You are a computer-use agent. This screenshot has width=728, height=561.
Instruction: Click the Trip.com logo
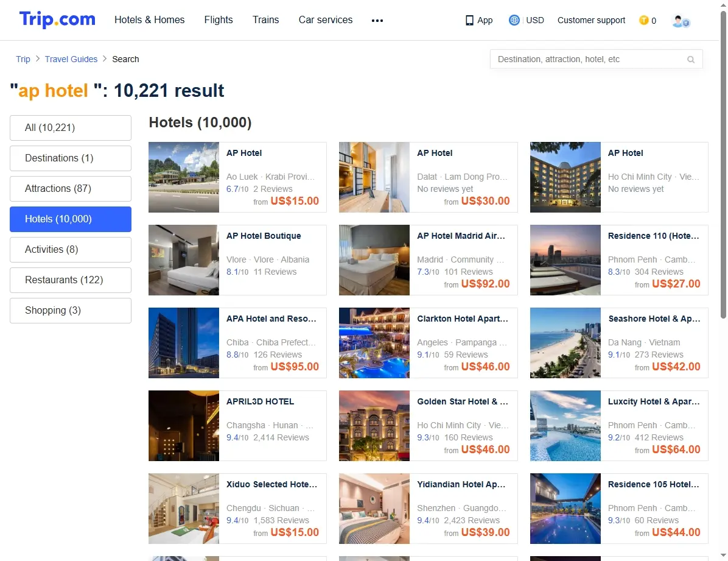57,19
